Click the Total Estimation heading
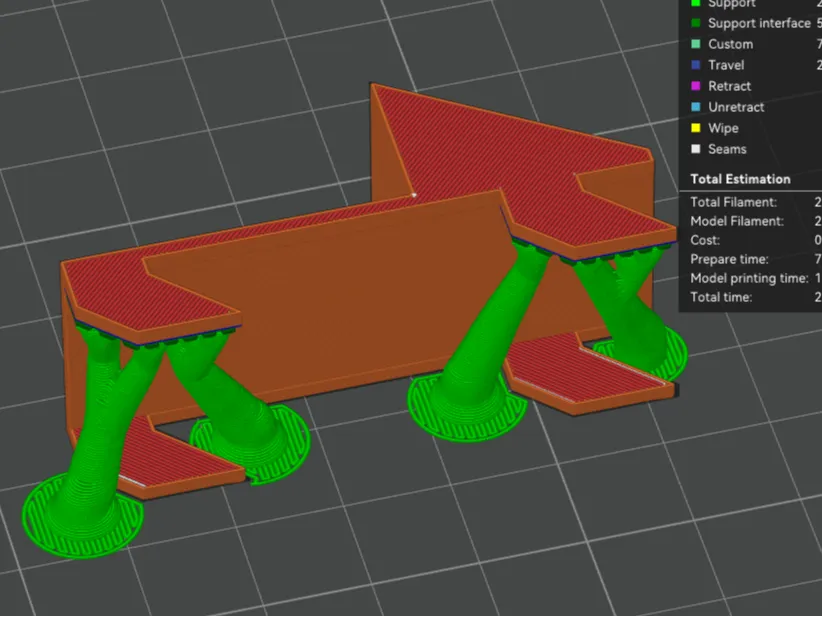The image size is (822, 617). [x=740, y=179]
